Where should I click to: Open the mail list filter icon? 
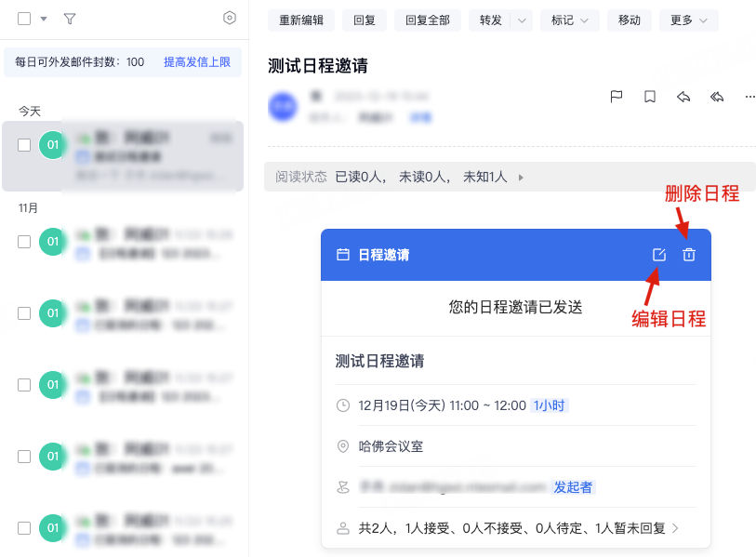coord(70,19)
